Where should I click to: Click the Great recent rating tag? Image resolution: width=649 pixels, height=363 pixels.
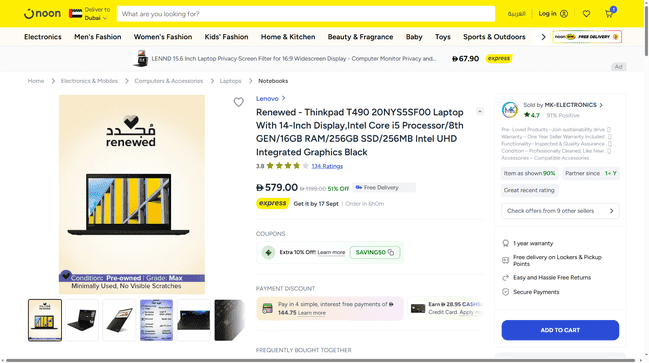click(x=529, y=190)
